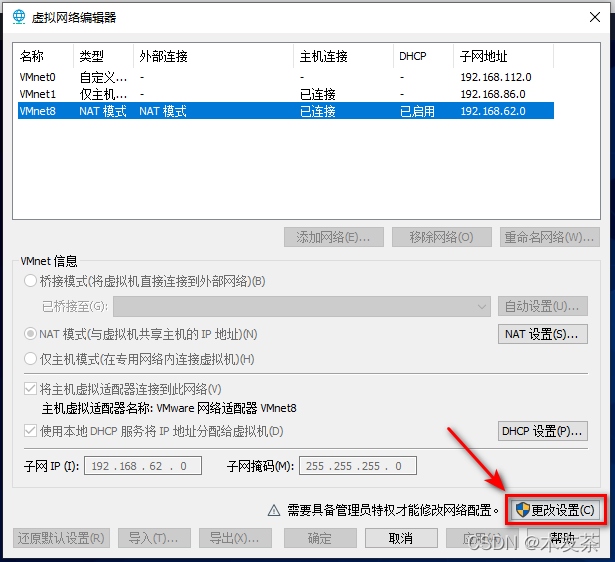Click 已启用 DHCP cell of VMnet8
The width and height of the screenshot is (615, 562).
[x=417, y=111]
